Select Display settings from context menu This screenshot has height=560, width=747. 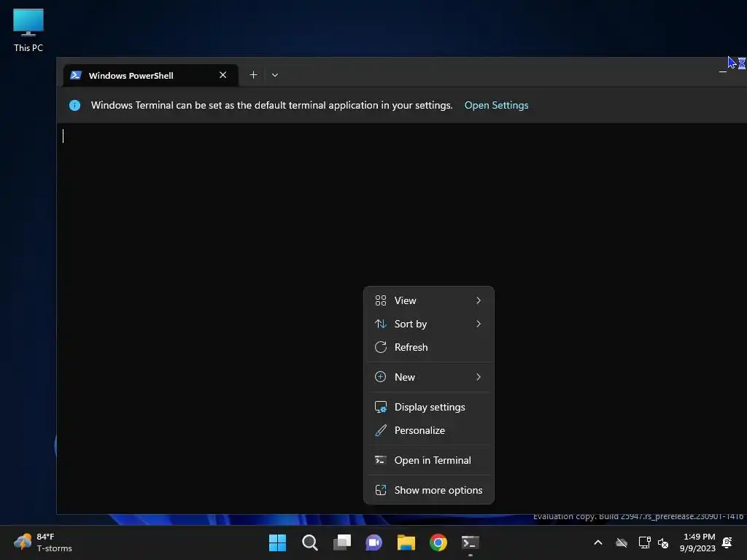click(428, 407)
